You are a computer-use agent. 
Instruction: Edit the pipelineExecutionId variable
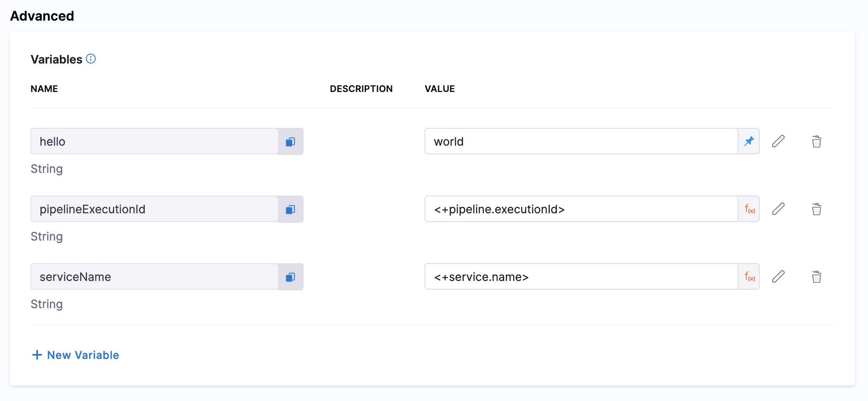click(x=778, y=209)
